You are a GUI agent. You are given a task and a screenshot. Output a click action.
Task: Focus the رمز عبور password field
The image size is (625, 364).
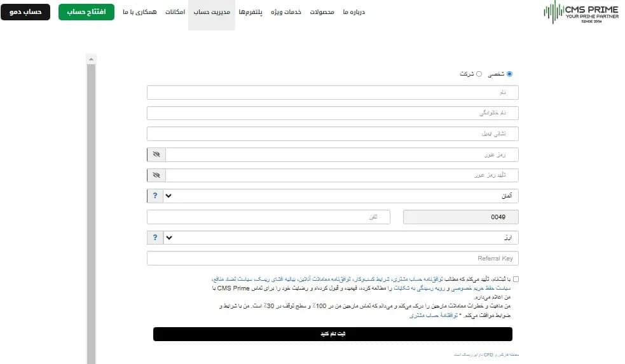tap(342, 154)
